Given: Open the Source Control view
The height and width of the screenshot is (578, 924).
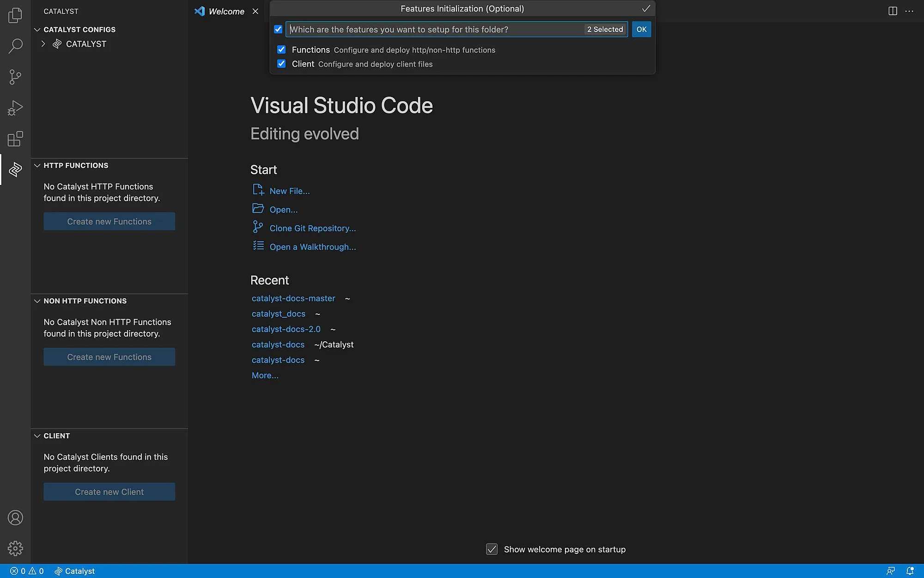Looking at the screenshot, I should coord(15,77).
